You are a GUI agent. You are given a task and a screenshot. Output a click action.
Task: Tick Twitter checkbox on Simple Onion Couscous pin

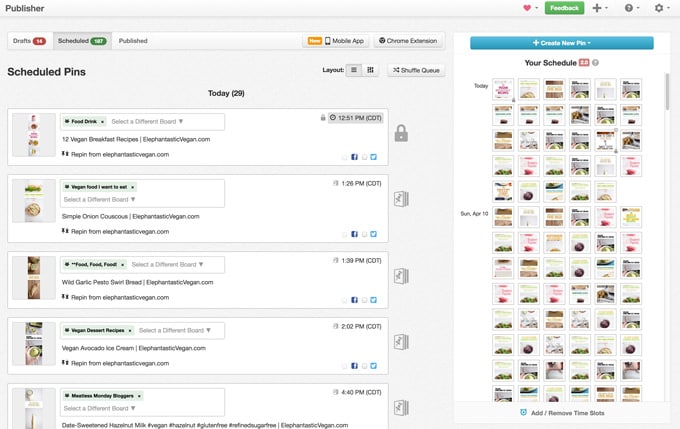364,234
